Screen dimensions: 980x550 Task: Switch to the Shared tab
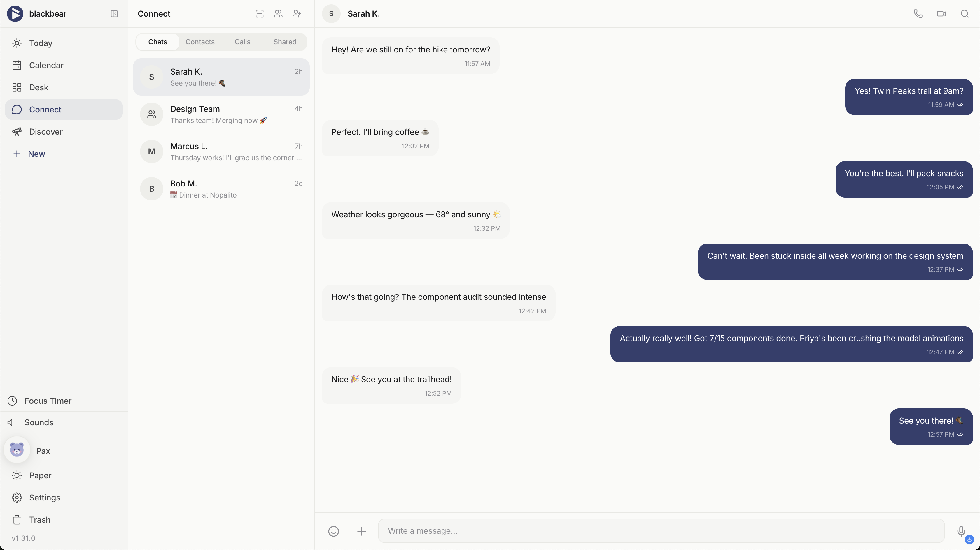(x=284, y=42)
